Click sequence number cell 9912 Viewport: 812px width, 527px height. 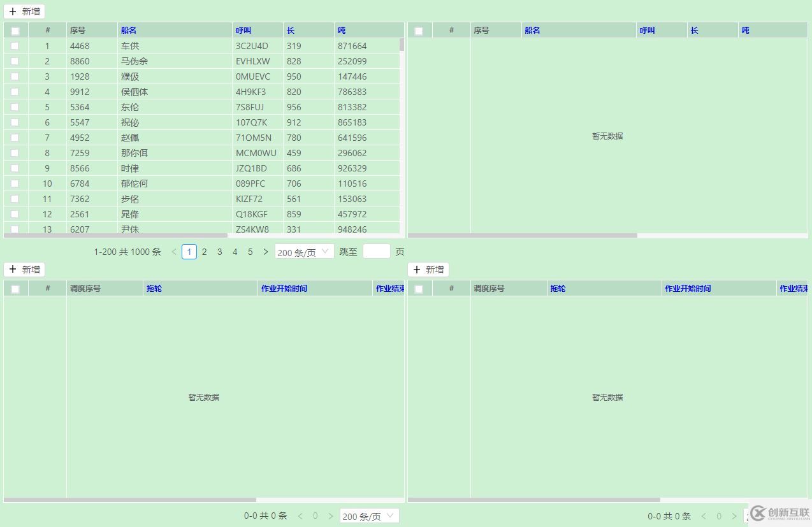tap(80, 92)
